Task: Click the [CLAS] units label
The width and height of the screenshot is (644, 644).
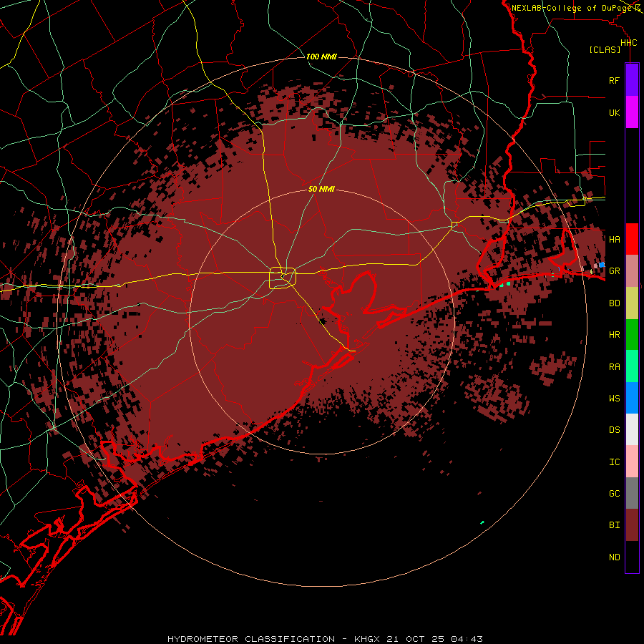Action: click(x=605, y=49)
